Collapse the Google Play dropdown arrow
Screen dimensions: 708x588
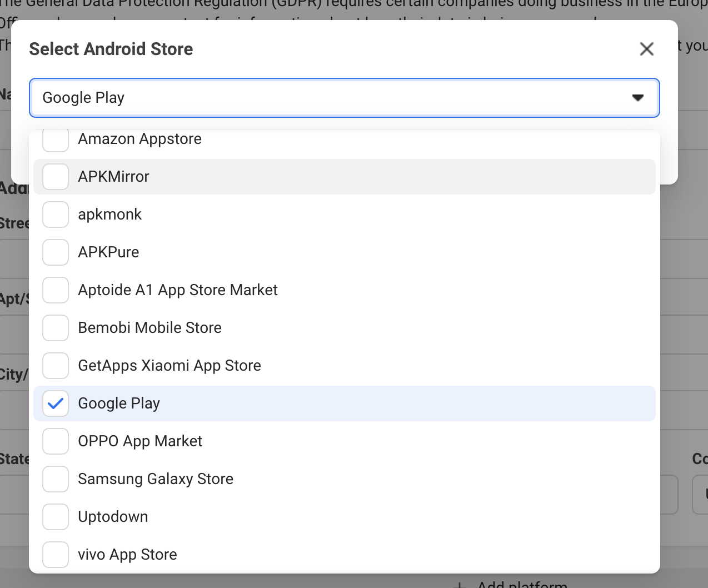[637, 98]
